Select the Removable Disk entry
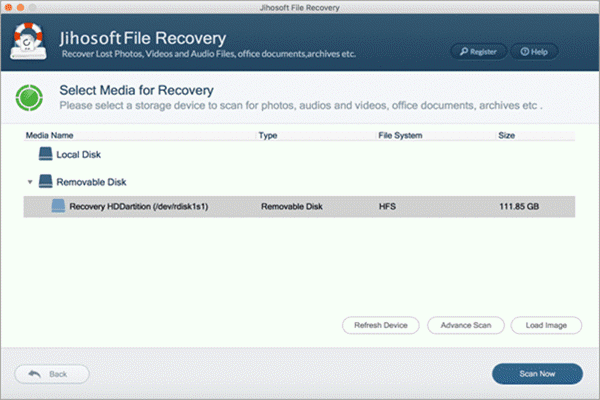 [x=91, y=182]
